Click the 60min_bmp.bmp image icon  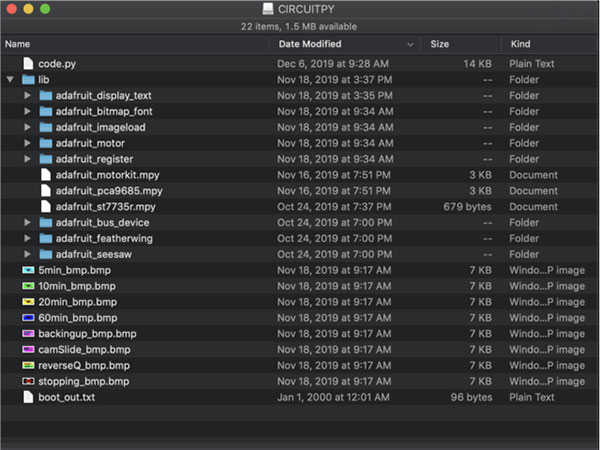(x=28, y=318)
